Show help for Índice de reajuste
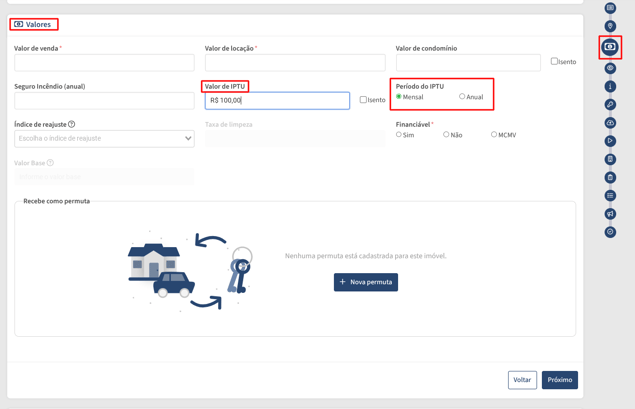Image resolution: width=635 pixels, height=409 pixels. [72, 124]
